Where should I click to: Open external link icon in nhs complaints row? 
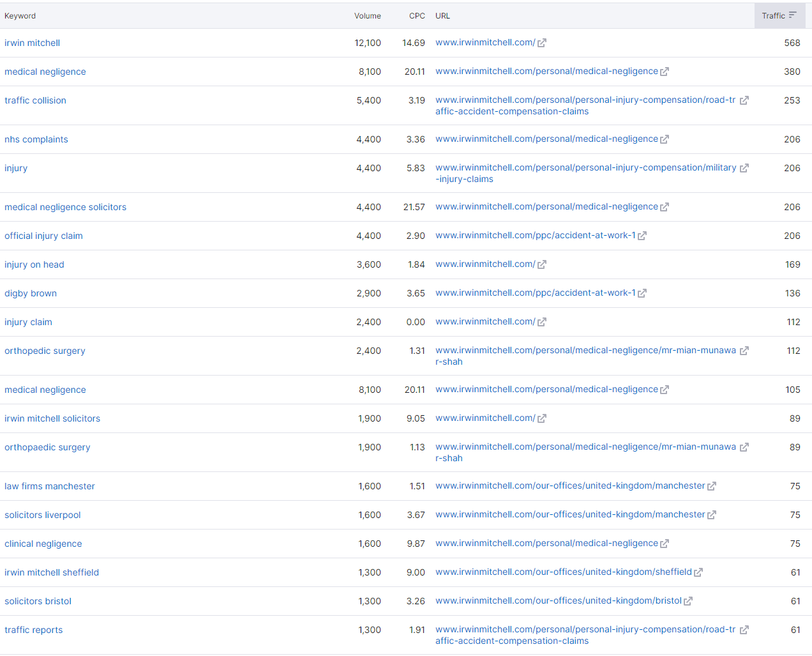664,139
